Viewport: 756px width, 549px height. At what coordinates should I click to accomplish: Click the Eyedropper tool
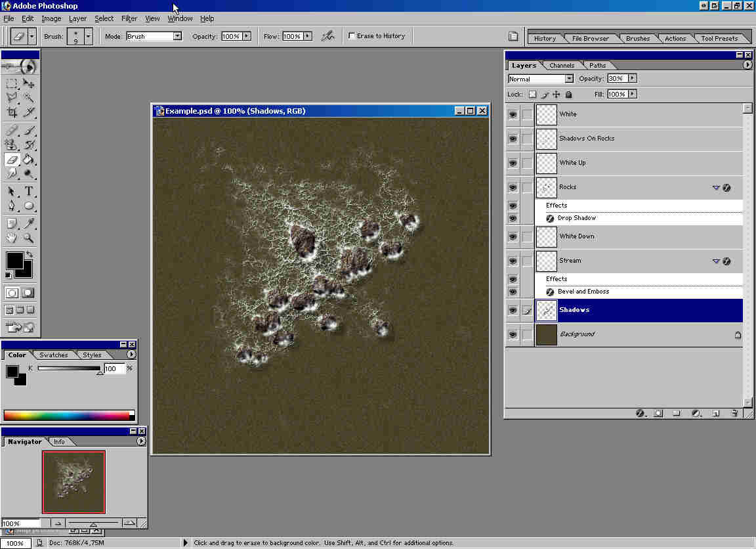click(29, 223)
